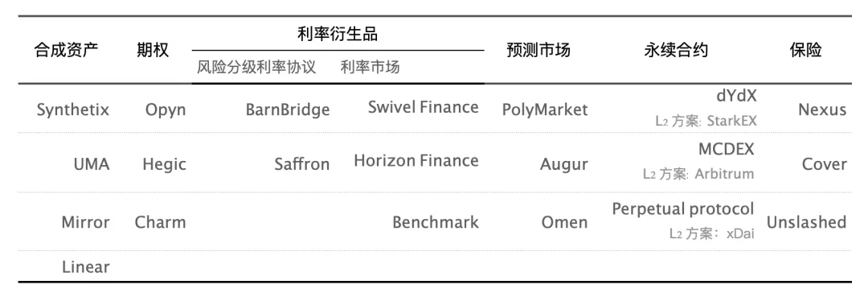Select the Unslashed entry
Image resolution: width=868 pixels, height=297 pixels.
(x=807, y=222)
